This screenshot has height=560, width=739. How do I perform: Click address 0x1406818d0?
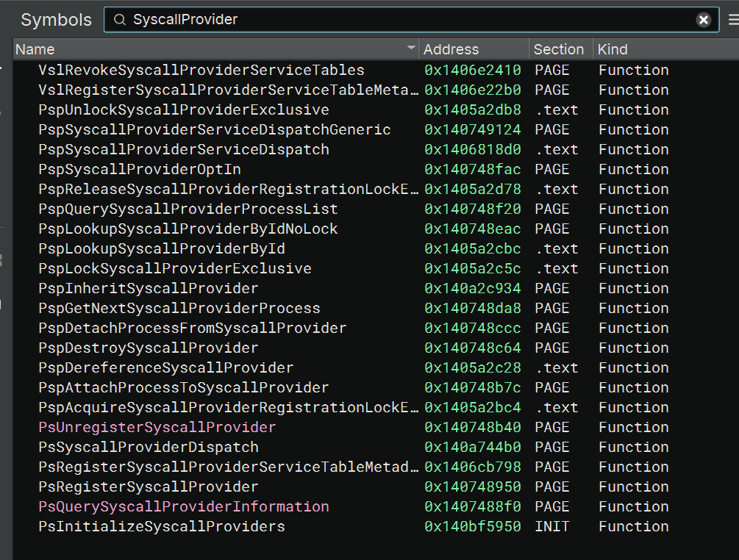tap(473, 149)
